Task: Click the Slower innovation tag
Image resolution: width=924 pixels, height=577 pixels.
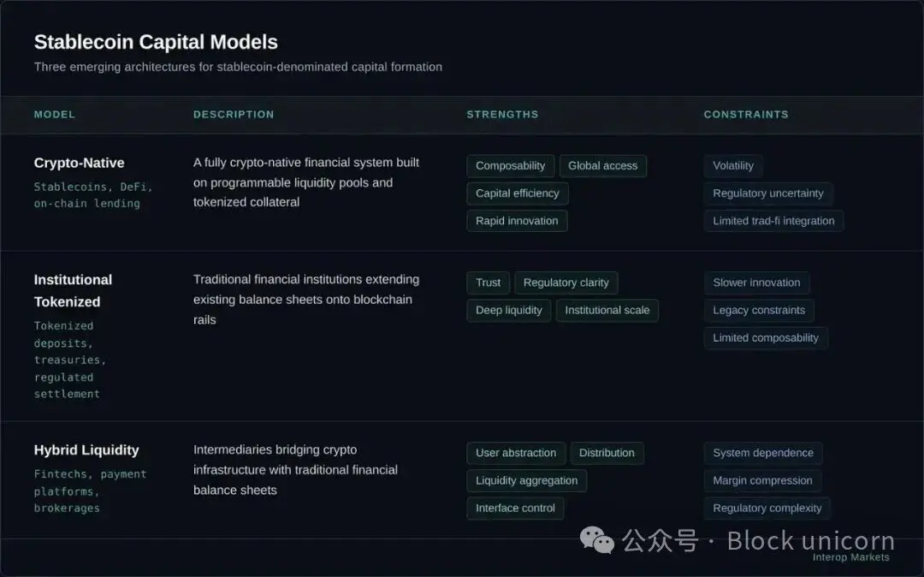Action: coord(756,283)
